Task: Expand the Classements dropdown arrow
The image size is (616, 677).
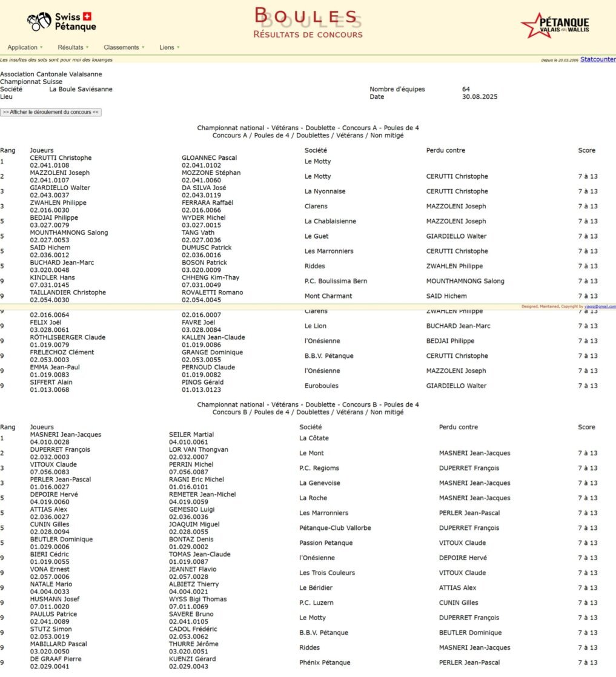Action: pos(143,47)
